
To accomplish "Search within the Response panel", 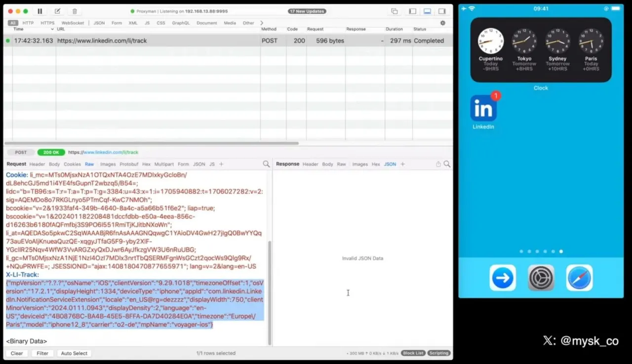I will pos(447,164).
